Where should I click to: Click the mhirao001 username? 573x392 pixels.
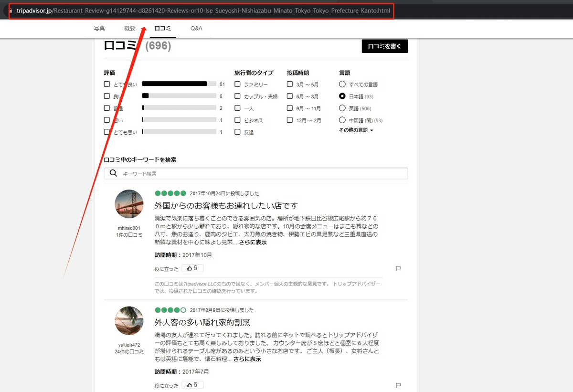point(129,228)
